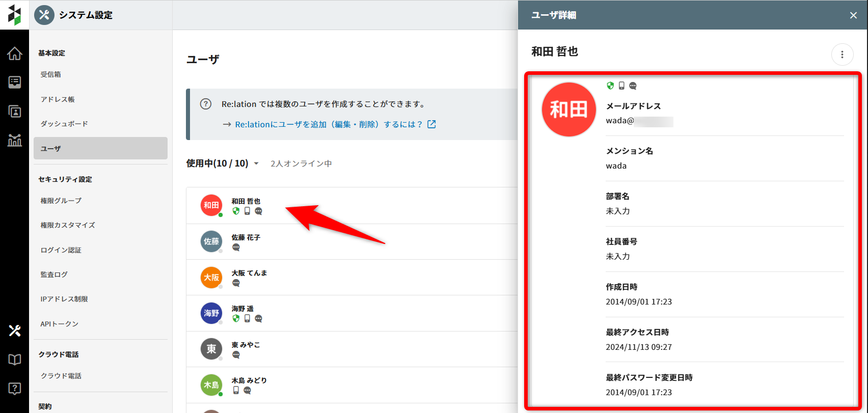
Task: Select 権限グループ in security settings
Action: (61, 201)
